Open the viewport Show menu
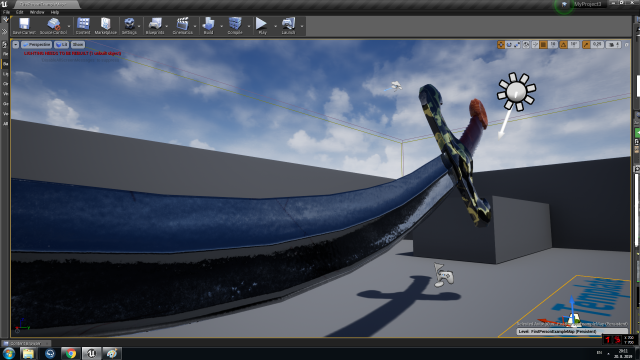The image size is (640, 360). pyautogui.click(x=78, y=44)
